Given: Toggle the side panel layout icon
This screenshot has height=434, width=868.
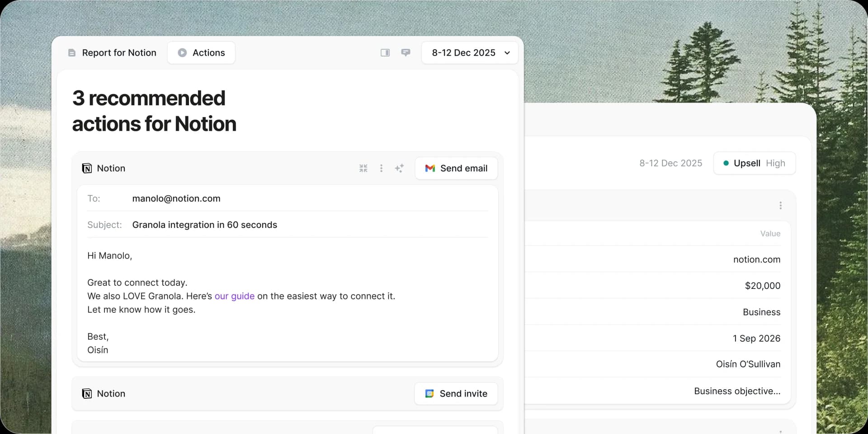Looking at the screenshot, I should [385, 53].
